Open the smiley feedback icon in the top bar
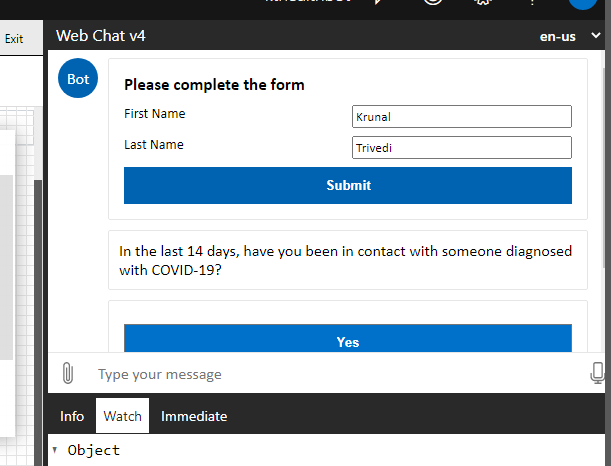Image resolution: width=611 pixels, height=466 pixels. click(433, 3)
